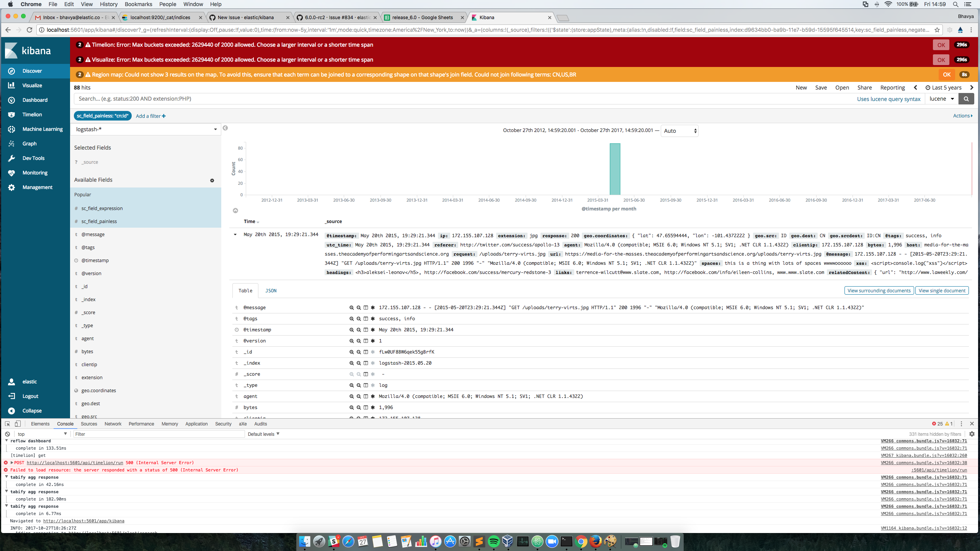Screen dimensions: 980x551
Task: Filter for the @tags value using plus magnifier
Action: 351,319
